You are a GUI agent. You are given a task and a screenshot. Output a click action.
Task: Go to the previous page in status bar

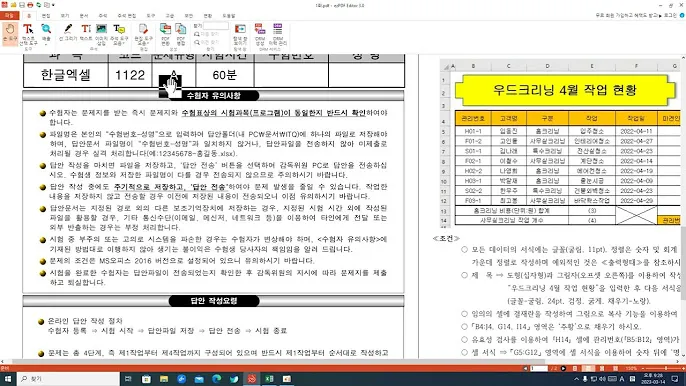point(525,368)
